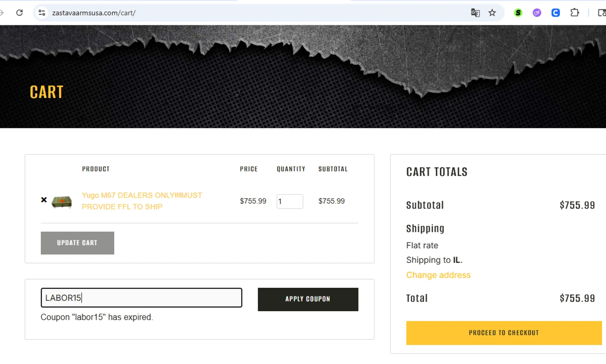
Task: Click the Update Cart button
Action: (x=78, y=243)
